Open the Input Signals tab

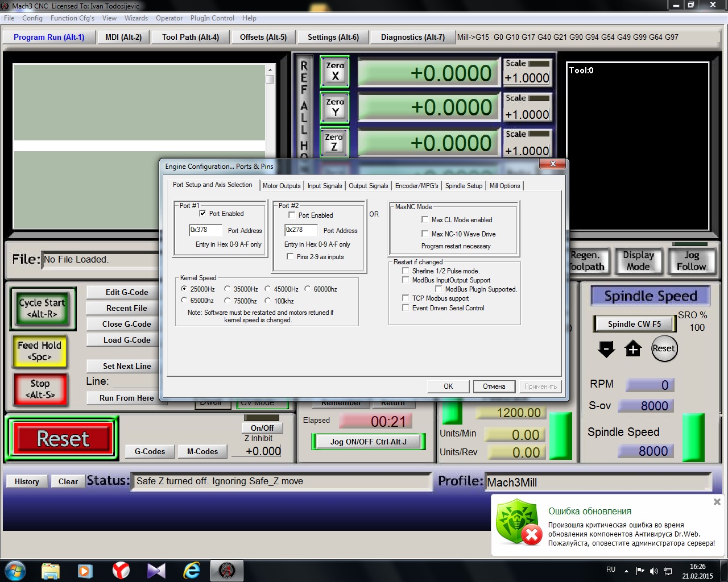(325, 186)
